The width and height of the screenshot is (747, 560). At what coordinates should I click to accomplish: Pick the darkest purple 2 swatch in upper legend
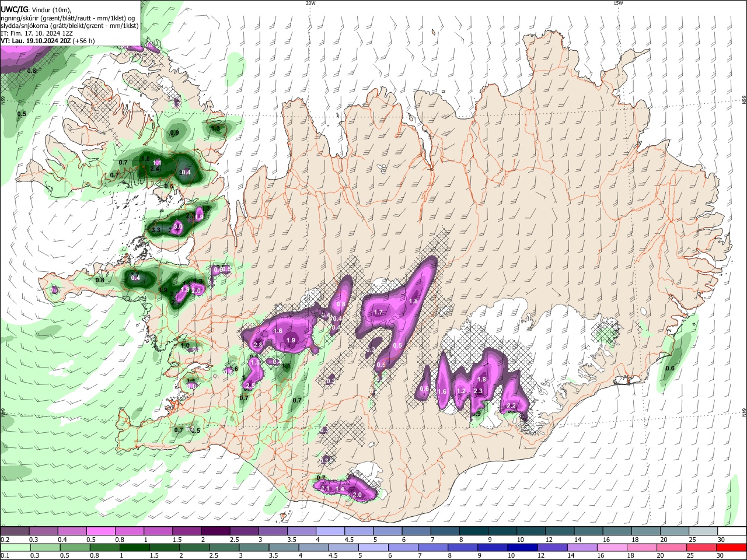tap(215, 531)
